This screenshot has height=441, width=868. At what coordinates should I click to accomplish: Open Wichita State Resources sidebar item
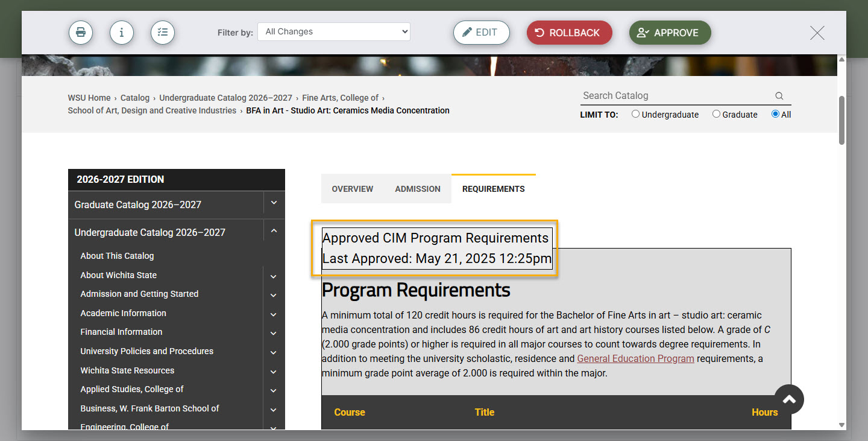pos(127,370)
